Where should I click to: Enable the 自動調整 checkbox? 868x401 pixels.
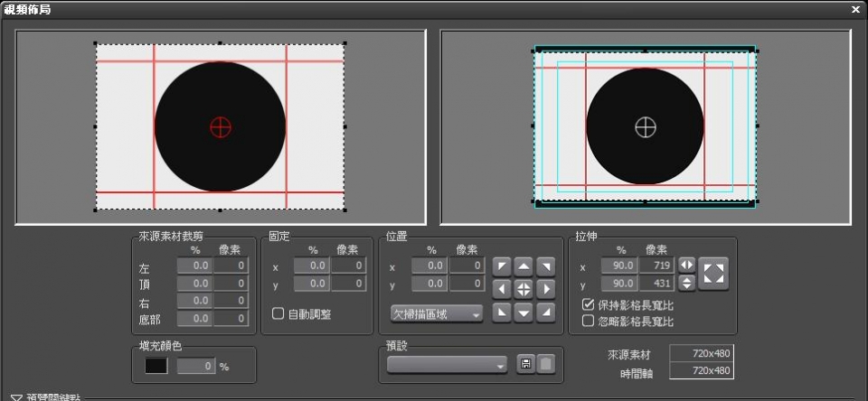278,314
